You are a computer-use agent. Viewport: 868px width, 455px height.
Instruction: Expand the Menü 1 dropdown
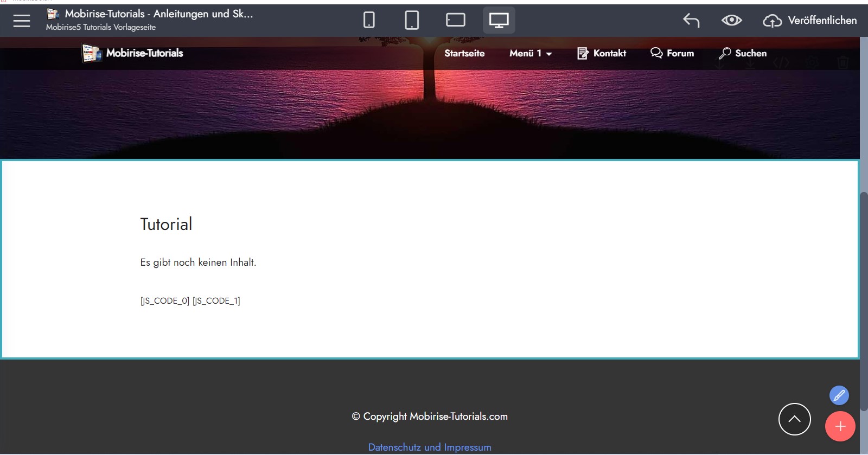(530, 53)
